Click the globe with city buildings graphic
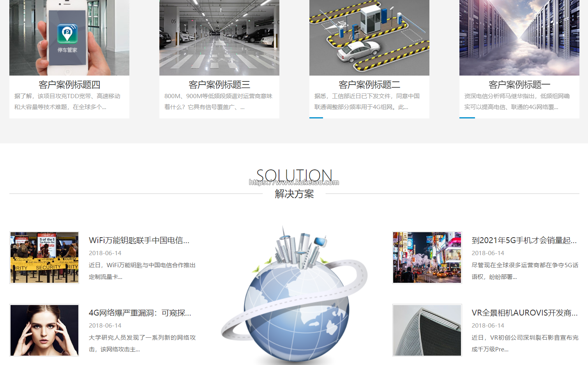Image resolution: width=588 pixels, height=365 pixels. (294, 295)
